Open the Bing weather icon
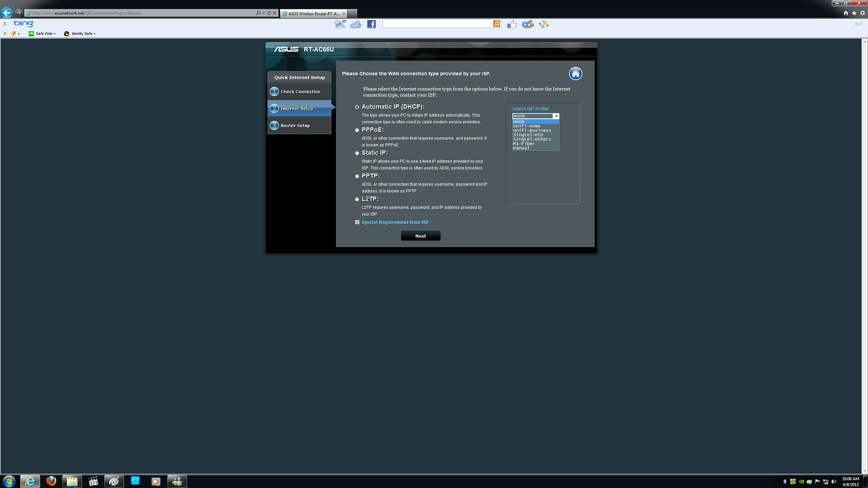This screenshot has width=868, height=488. 340,24
